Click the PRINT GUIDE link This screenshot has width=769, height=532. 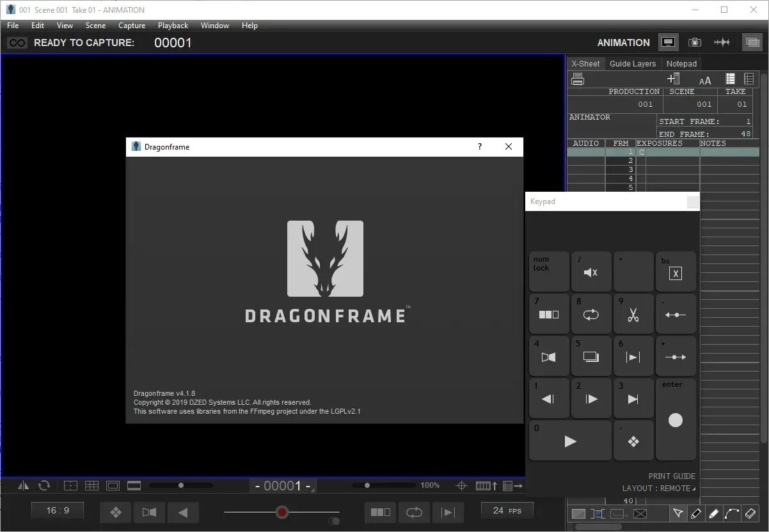[672, 476]
